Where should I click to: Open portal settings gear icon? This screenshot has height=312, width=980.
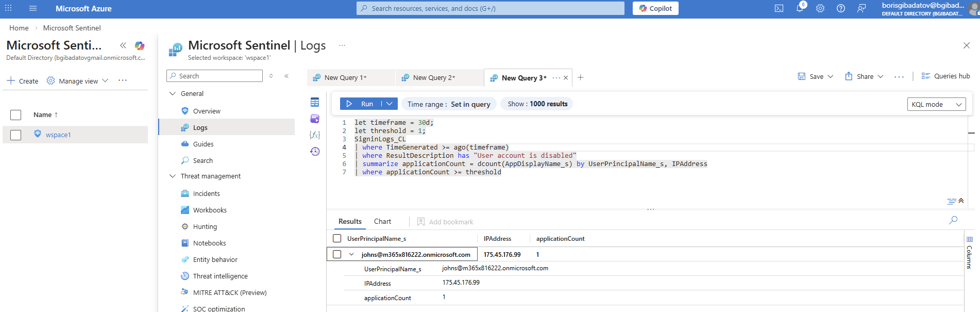point(820,8)
